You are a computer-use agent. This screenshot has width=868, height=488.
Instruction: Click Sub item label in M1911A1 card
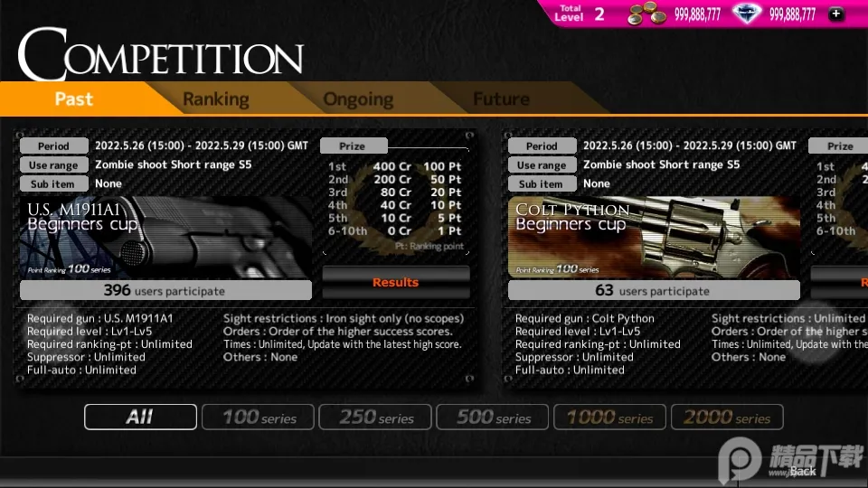tap(53, 183)
